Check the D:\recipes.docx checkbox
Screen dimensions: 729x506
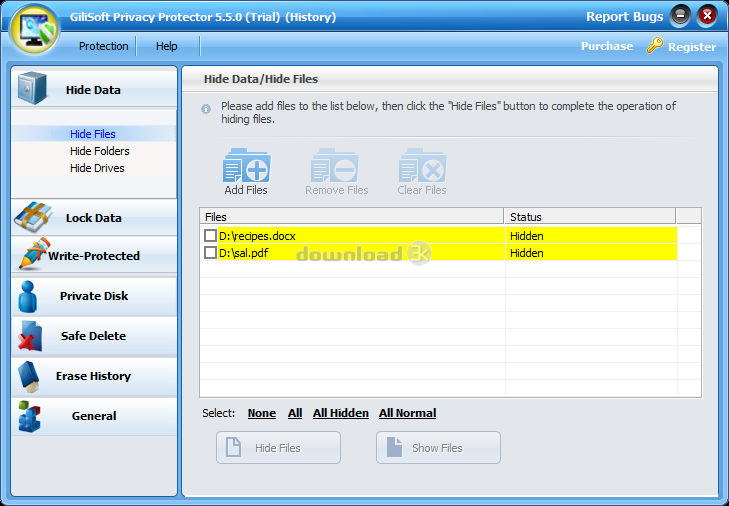(210, 236)
